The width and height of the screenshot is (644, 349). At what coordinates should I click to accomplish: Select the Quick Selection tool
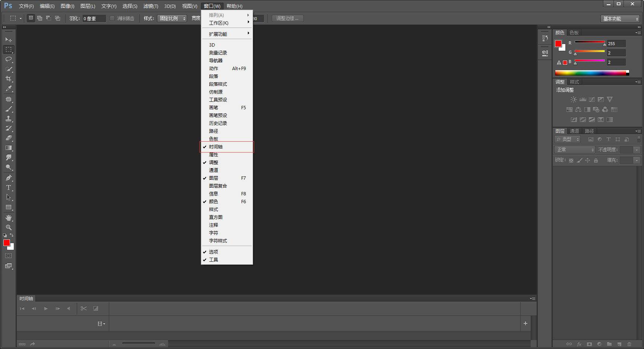pyautogui.click(x=9, y=69)
